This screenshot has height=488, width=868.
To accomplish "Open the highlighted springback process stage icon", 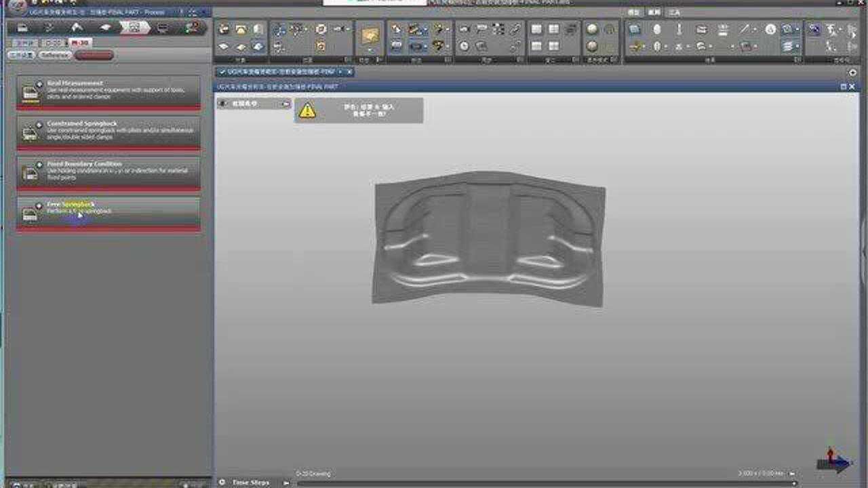I will coord(134,27).
